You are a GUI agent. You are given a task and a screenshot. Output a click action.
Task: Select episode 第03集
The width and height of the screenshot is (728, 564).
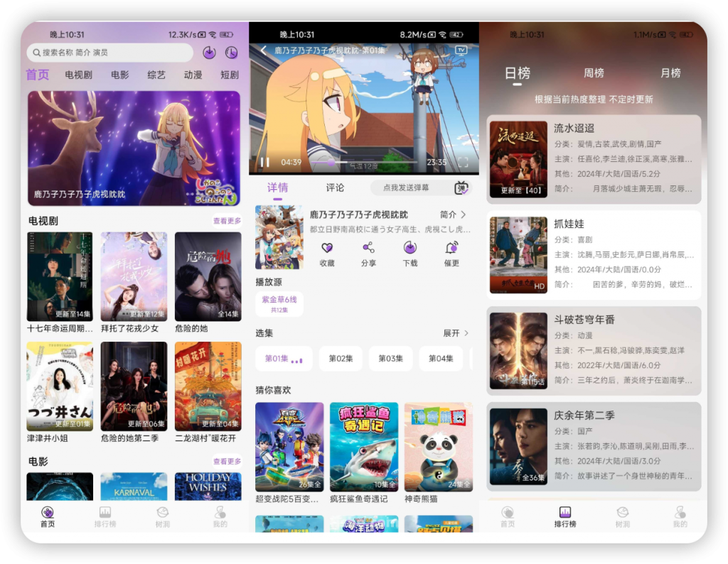(390, 359)
